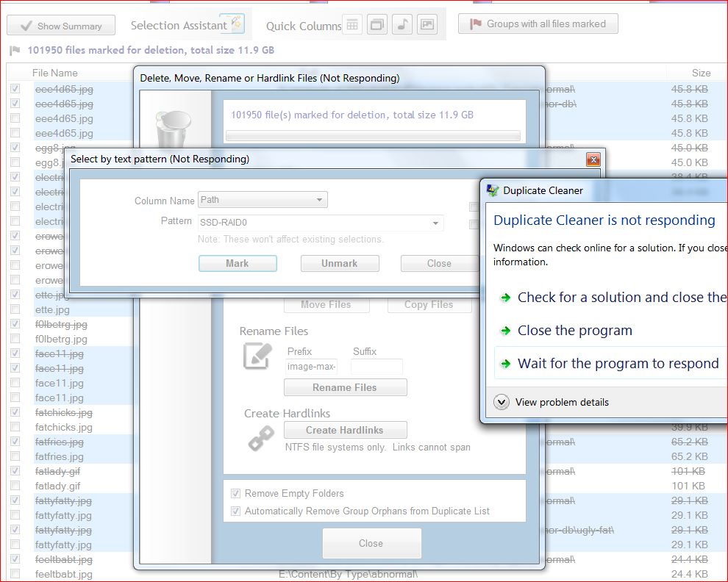Screen dimensions: 728x582
Task: Uncheck the checkbox beside fatlady.gif top row
Action: point(15,471)
